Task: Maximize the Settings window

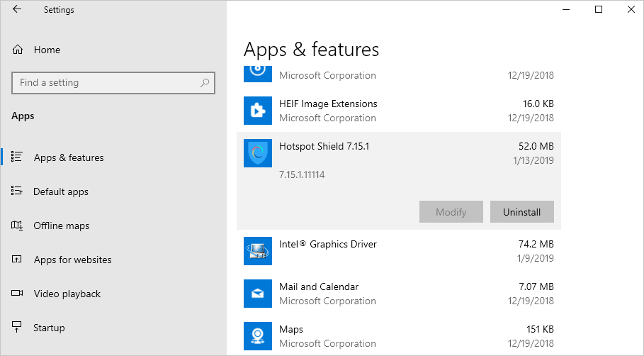Action: [x=599, y=10]
